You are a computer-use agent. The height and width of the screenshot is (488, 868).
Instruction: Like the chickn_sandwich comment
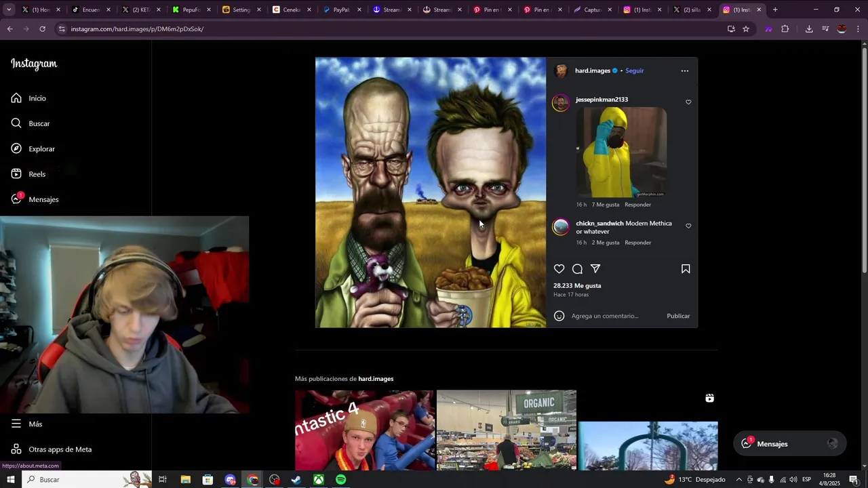pyautogui.click(x=688, y=226)
